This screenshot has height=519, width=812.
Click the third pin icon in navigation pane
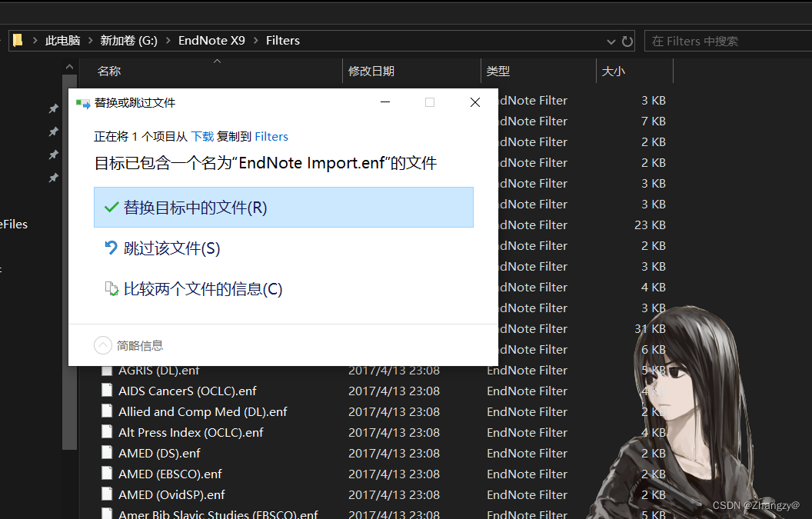[53, 155]
